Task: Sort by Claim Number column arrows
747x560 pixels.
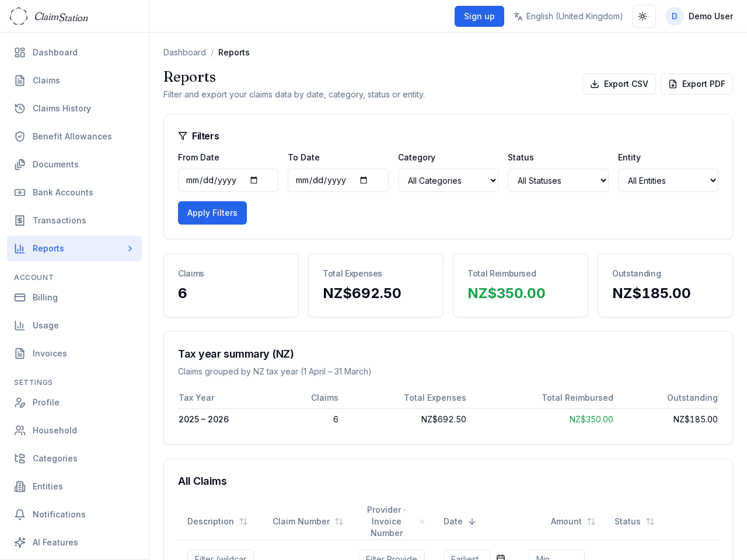Action: click(339, 521)
